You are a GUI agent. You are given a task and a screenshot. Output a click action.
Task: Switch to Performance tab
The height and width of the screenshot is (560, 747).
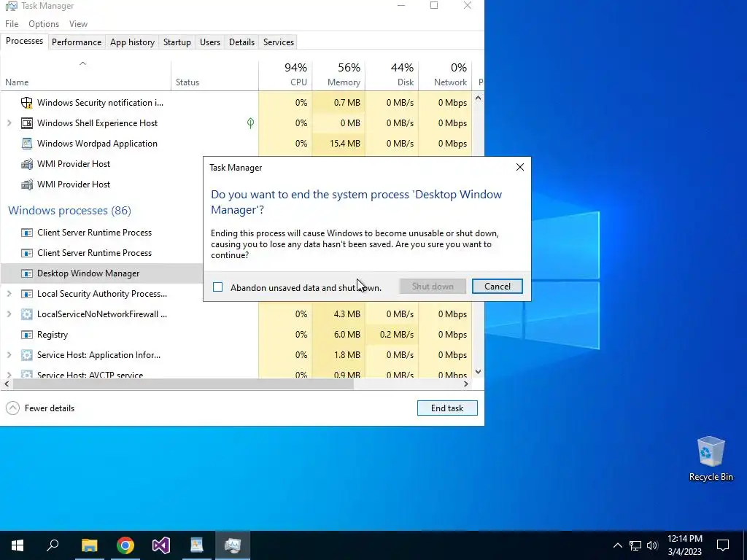76,42
